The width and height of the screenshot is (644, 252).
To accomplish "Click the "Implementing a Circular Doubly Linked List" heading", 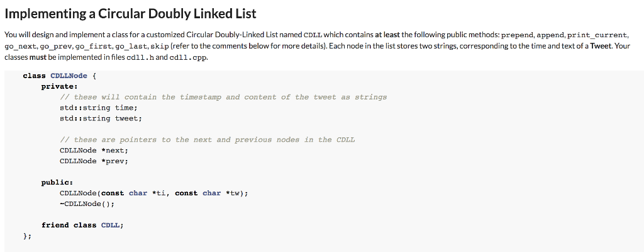I will [x=131, y=13].
